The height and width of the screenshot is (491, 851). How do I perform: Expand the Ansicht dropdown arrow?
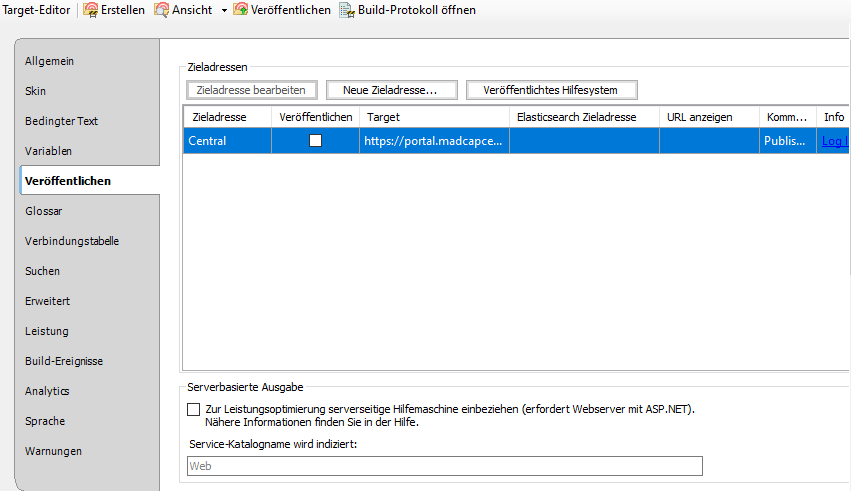(224, 10)
